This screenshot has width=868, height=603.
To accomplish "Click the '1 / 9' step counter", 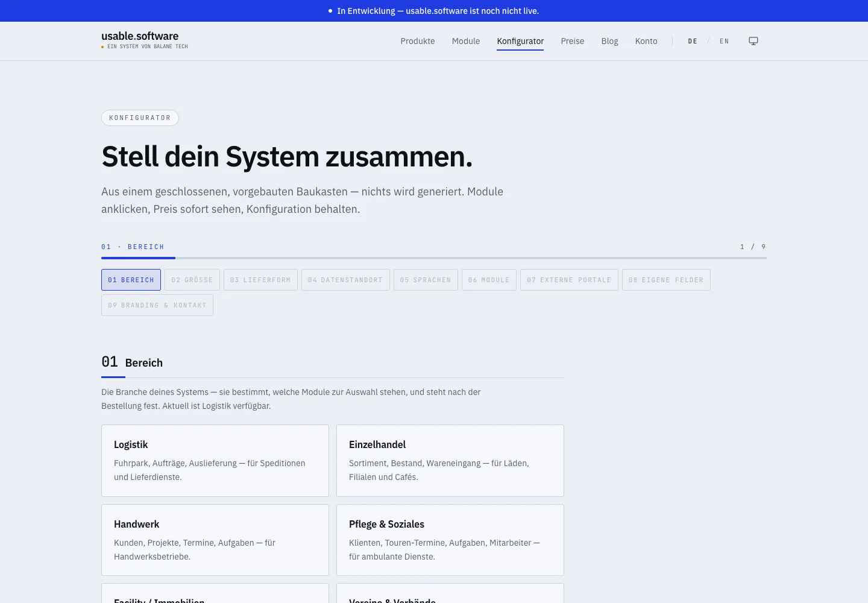I will pos(753,247).
